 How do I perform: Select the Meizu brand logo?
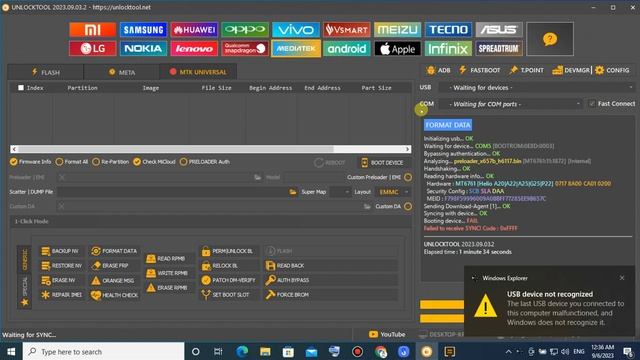pos(397,29)
